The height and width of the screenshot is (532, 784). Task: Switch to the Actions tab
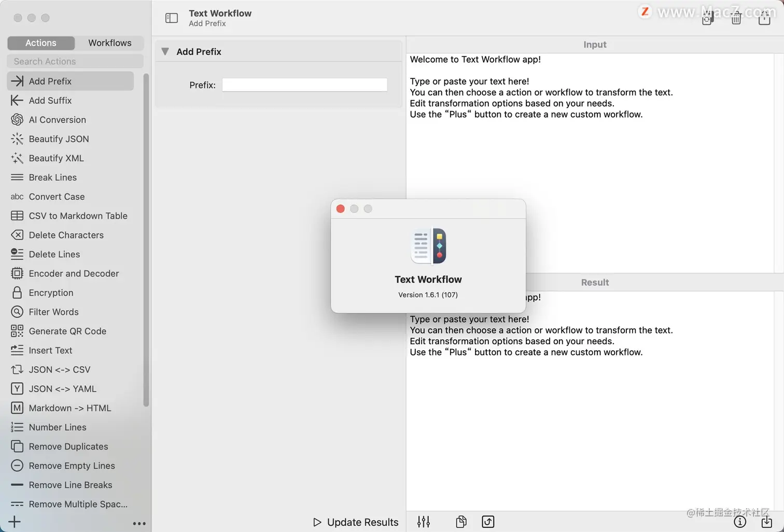click(x=41, y=43)
